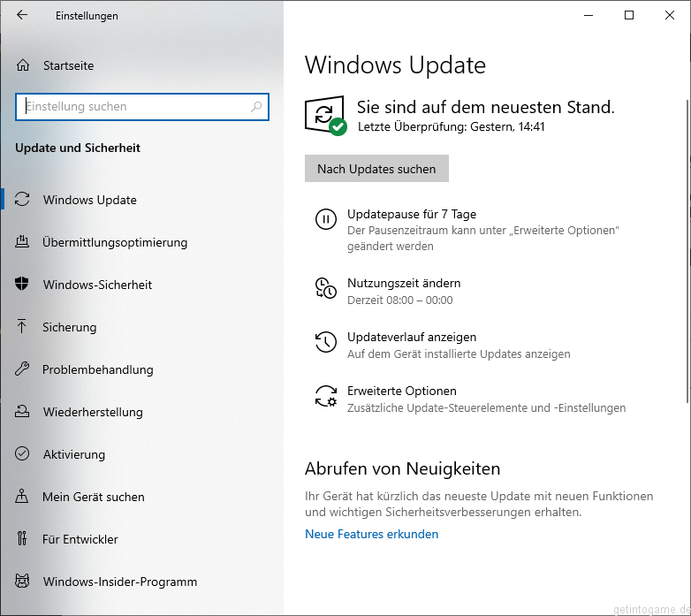Click the clock icon for Nutzungszeit ändern
The height and width of the screenshot is (616, 691).
tap(326, 288)
